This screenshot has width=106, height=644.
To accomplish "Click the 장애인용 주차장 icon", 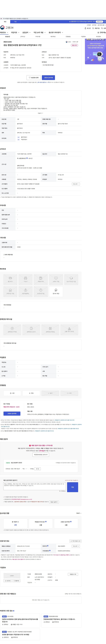I will click(12, 330).
